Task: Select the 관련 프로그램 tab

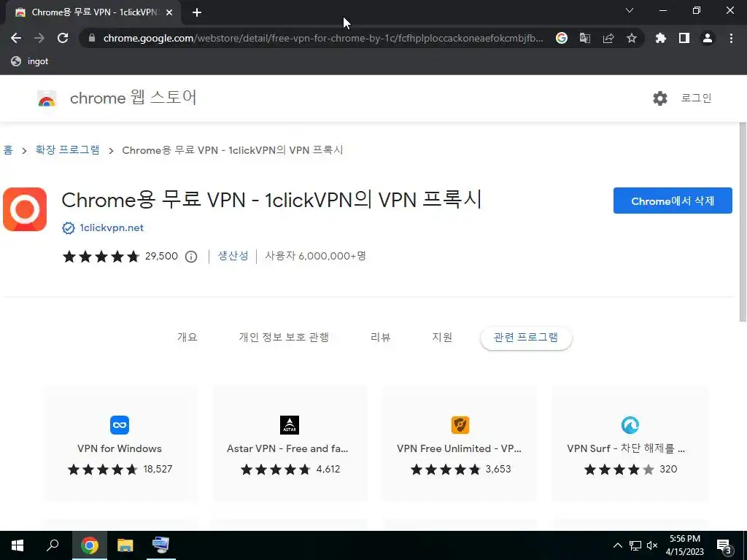Action: pyautogui.click(x=526, y=338)
